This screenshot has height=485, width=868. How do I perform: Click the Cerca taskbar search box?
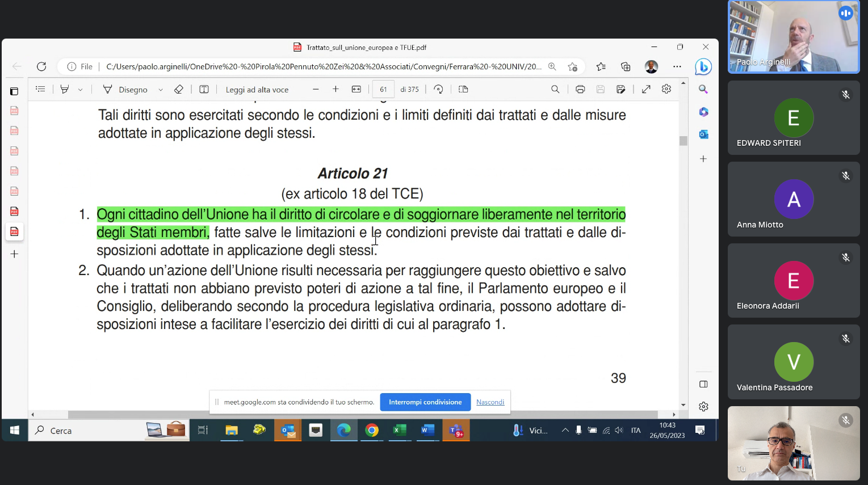(x=108, y=431)
